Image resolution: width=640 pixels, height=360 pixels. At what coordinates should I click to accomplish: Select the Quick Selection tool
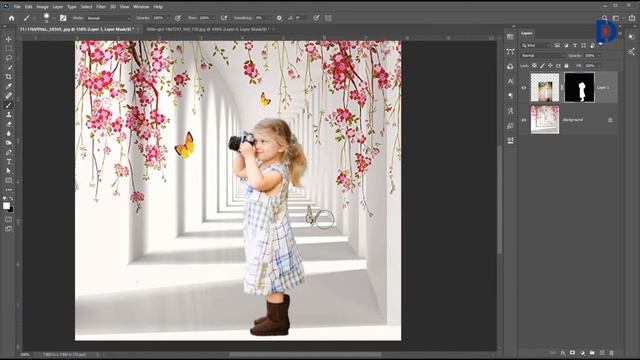(9, 67)
